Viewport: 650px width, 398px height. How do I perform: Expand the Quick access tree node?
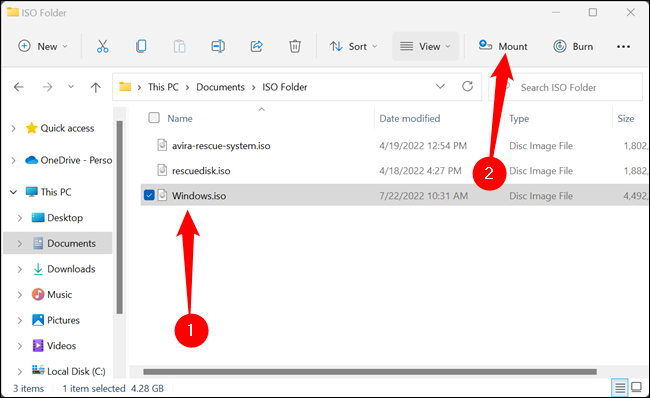[13, 129]
